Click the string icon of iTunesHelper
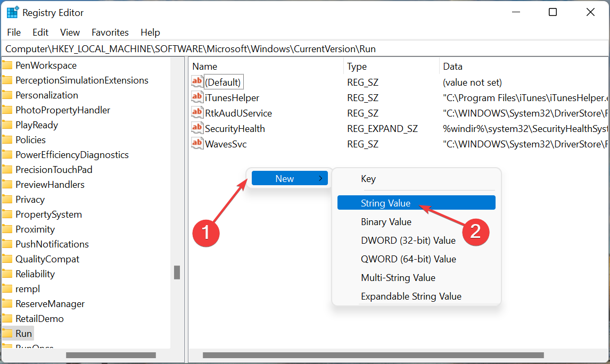 point(197,97)
